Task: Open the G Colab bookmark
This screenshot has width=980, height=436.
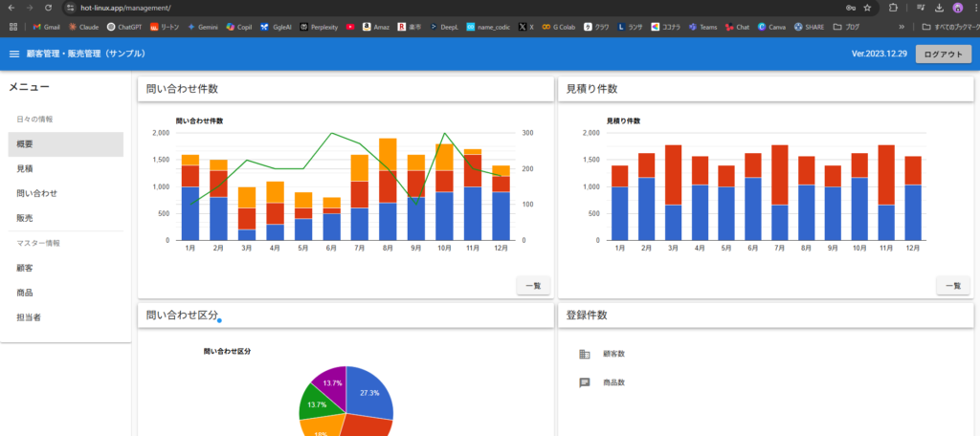Action: click(559, 27)
